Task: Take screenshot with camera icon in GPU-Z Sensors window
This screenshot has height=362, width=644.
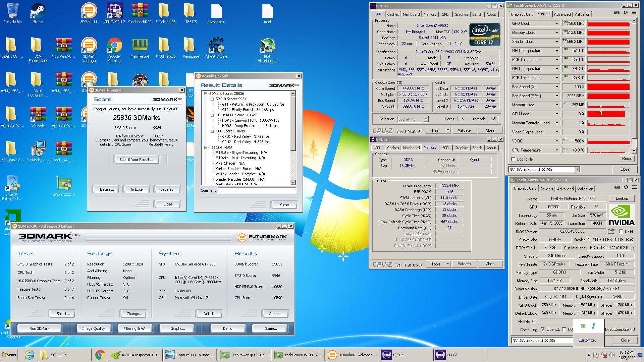Action: (x=617, y=13)
